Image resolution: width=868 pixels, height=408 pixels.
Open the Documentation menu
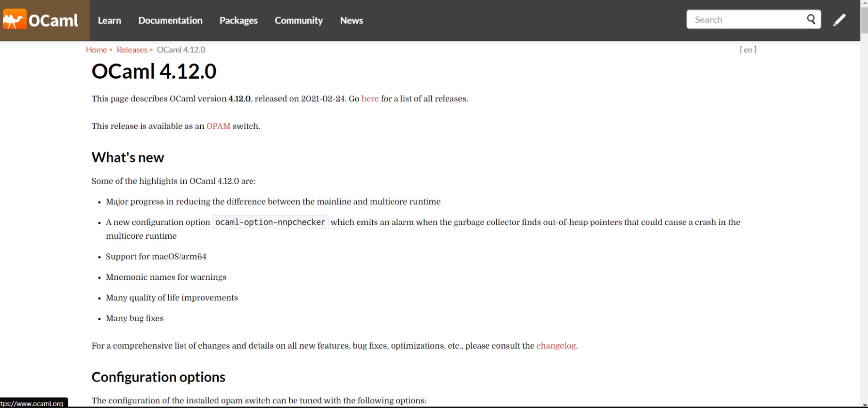[x=170, y=20]
